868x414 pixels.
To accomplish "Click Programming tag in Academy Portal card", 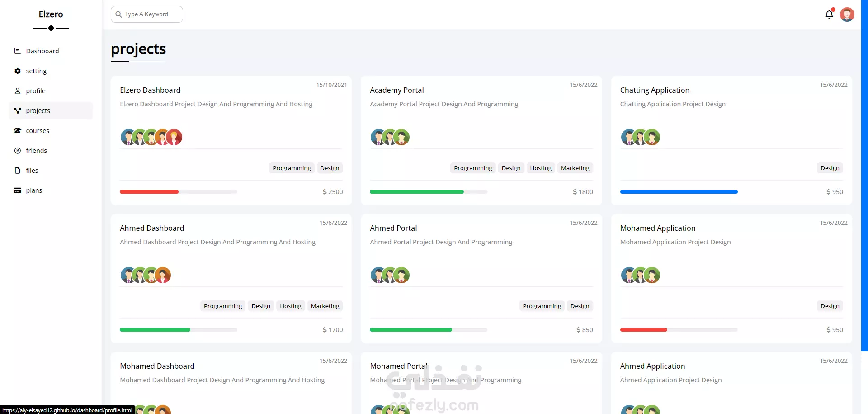I will [x=473, y=168].
